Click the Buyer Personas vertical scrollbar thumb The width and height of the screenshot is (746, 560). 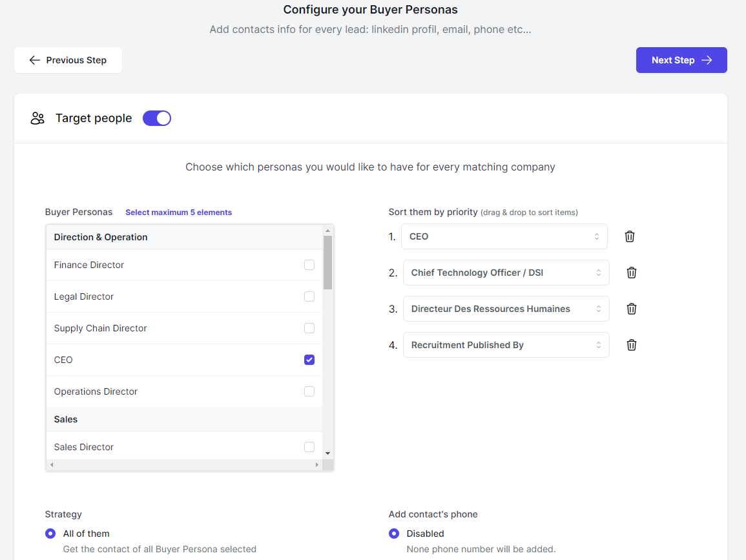327,262
